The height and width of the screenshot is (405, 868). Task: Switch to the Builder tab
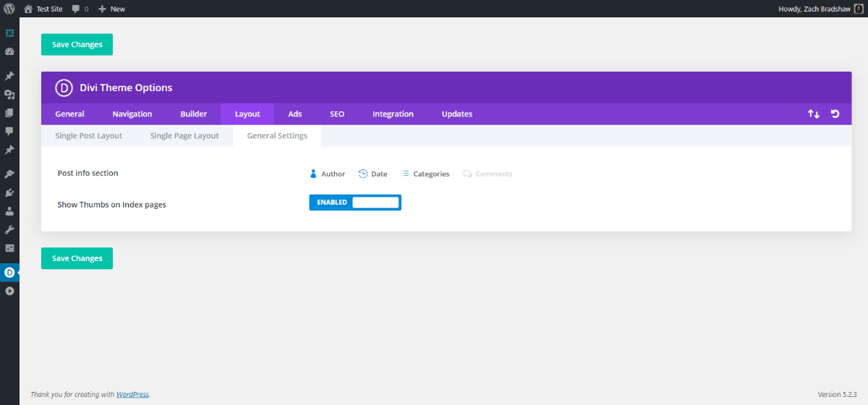click(194, 114)
